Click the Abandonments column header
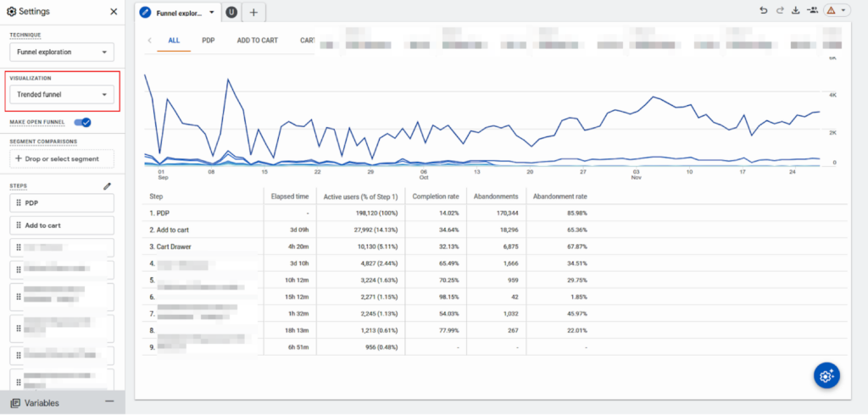Screen dimensions: 868x415 click(x=496, y=196)
